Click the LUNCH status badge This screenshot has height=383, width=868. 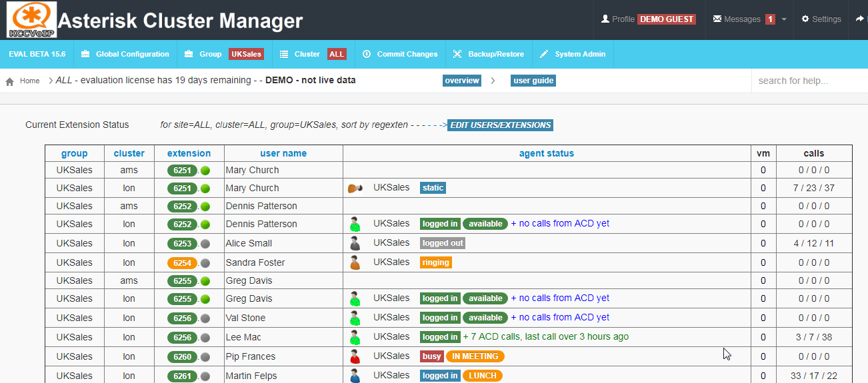click(483, 376)
